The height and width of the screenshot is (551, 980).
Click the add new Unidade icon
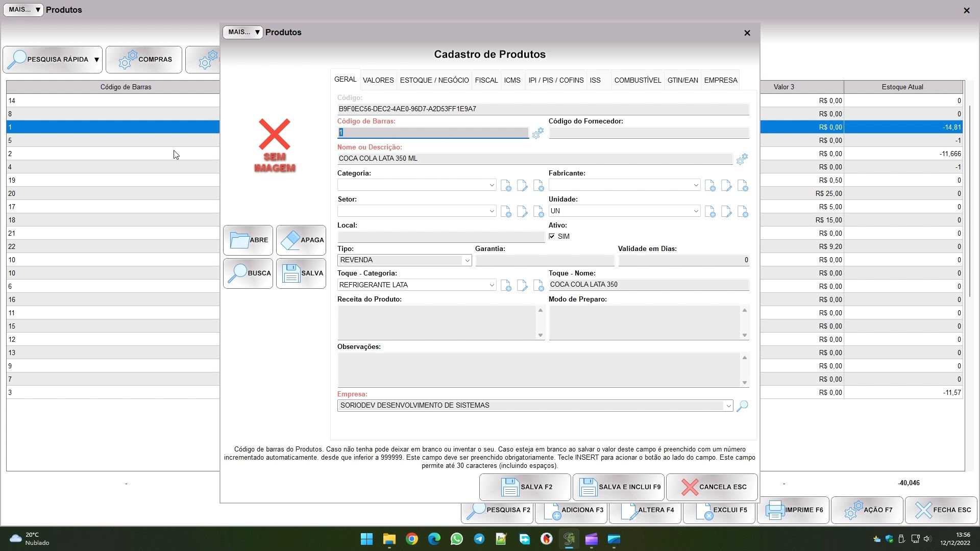(x=710, y=212)
